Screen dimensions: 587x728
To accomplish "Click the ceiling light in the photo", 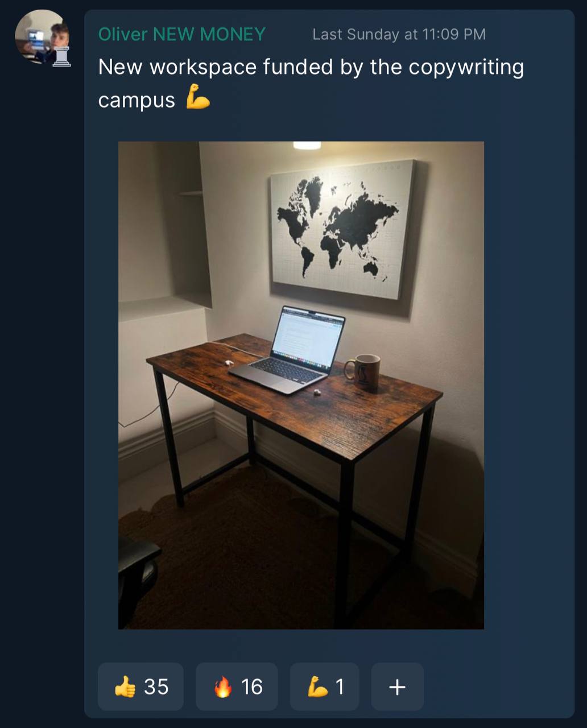I will pos(307,146).
